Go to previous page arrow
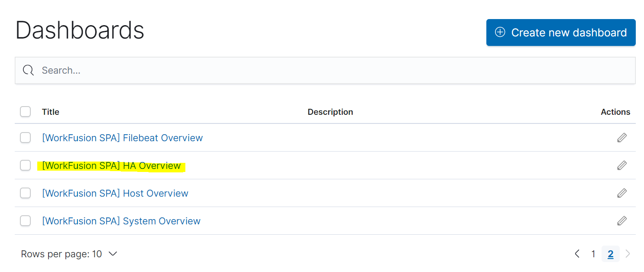644x272 pixels. coord(577,254)
